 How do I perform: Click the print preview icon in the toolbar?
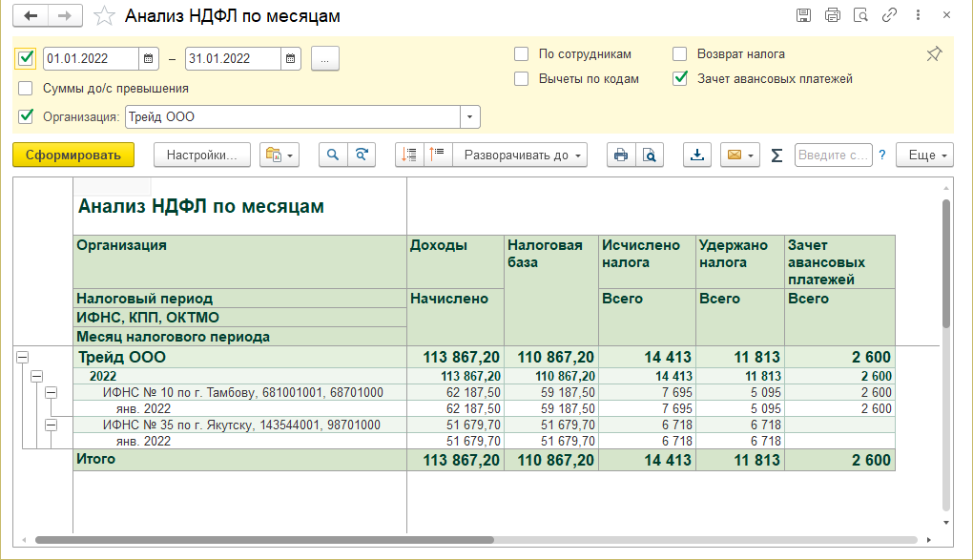(x=649, y=155)
